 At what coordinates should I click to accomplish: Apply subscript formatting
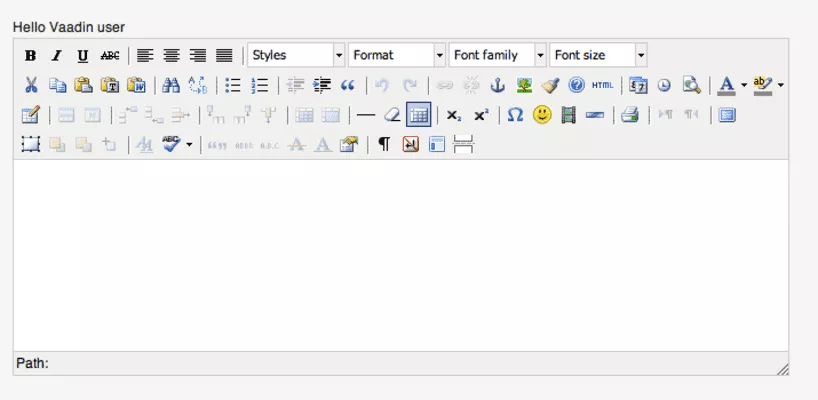(x=453, y=115)
